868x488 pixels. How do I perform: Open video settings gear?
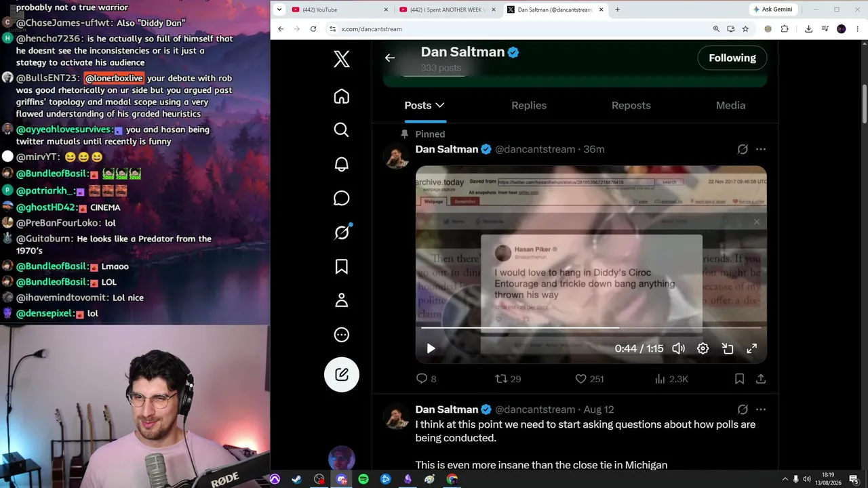(703, 348)
